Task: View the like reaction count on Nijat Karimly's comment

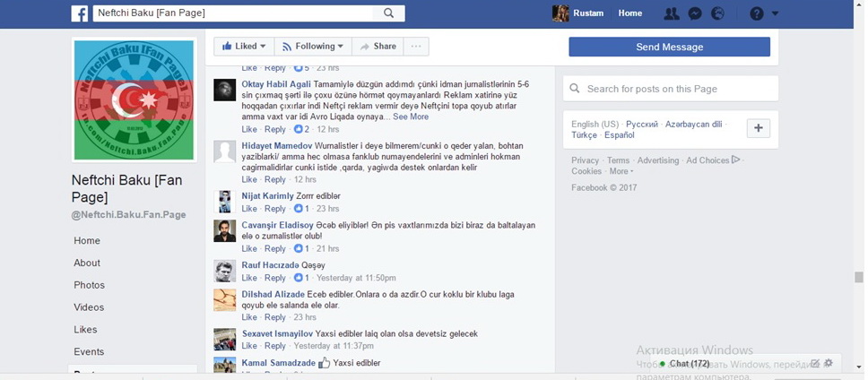Action: 301,209
